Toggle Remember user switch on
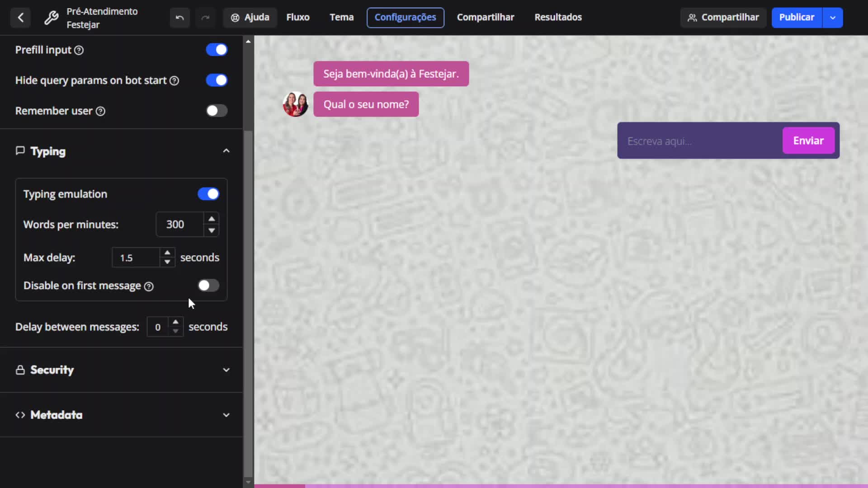The height and width of the screenshot is (488, 868). pyautogui.click(x=217, y=111)
